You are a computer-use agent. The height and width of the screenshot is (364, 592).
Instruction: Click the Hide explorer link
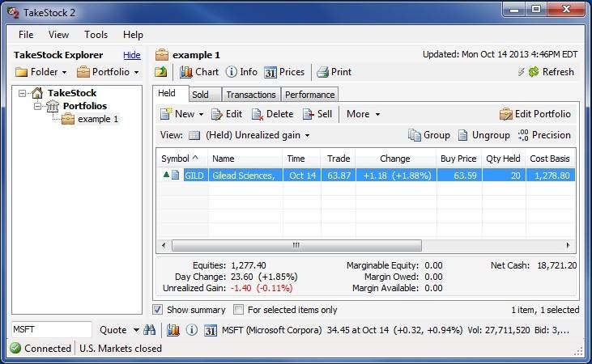click(132, 55)
